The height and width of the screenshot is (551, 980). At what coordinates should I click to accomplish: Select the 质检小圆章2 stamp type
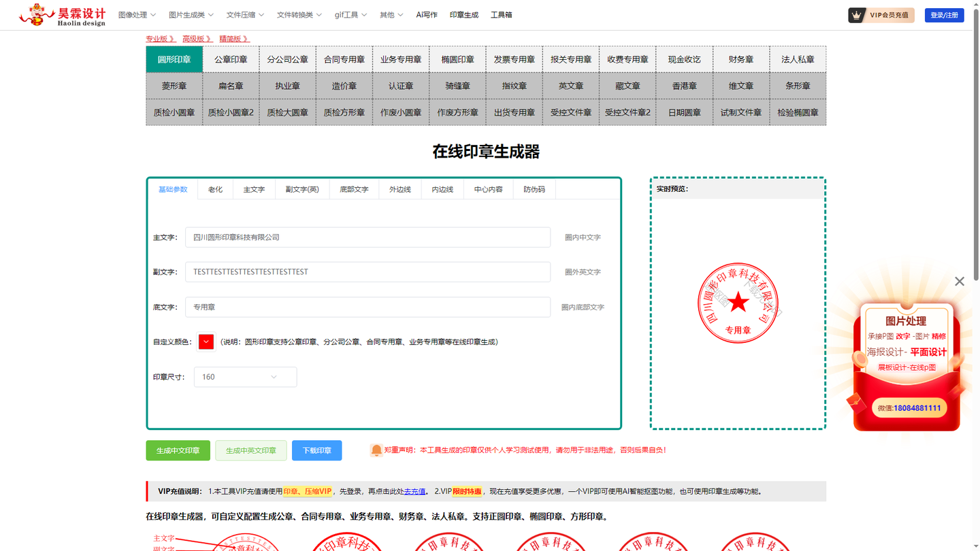coord(231,112)
